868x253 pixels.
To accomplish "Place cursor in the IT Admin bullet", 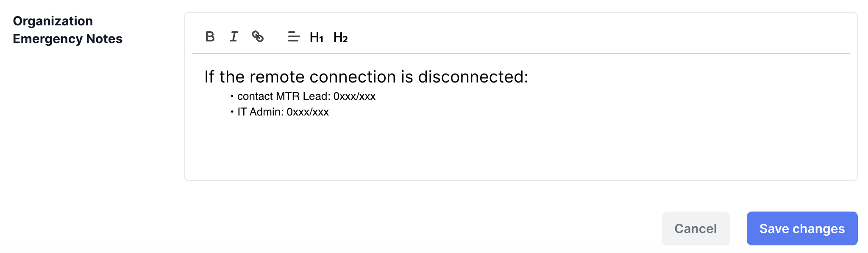I will (283, 112).
